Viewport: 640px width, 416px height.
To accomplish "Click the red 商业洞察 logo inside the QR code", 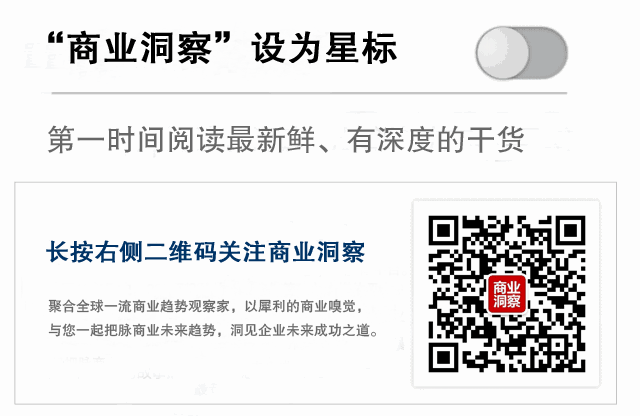I will tap(507, 295).
